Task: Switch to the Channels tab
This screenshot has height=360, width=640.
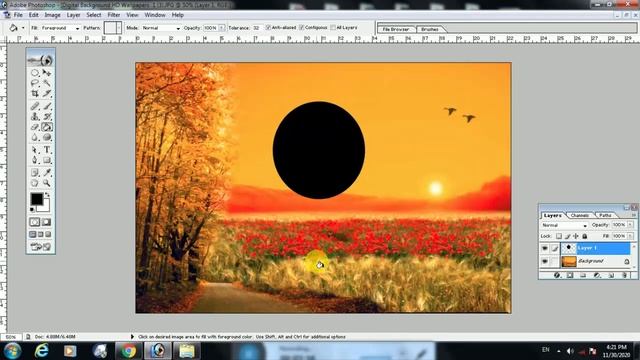Action: (x=580, y=215)
